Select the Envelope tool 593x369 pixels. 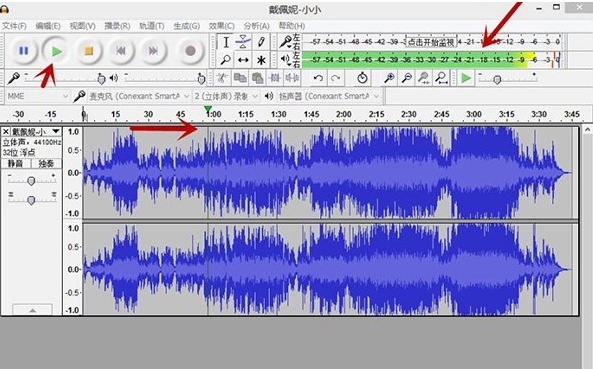(243, 42)
